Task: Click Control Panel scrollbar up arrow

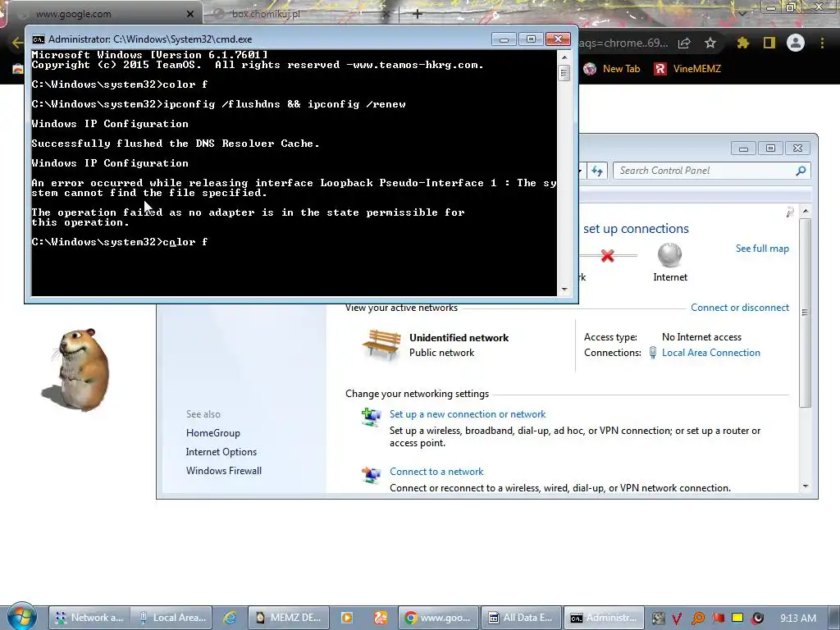Action: 806,212
